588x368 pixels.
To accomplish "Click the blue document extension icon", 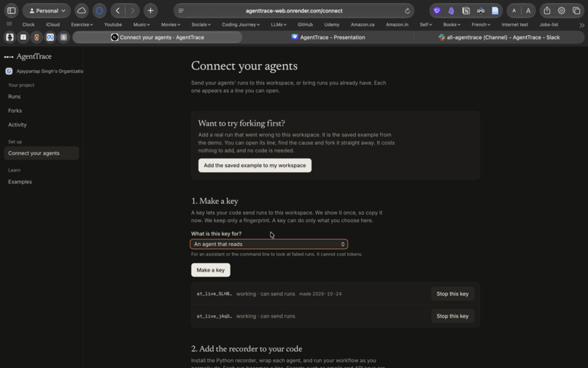I will point(495,10).
